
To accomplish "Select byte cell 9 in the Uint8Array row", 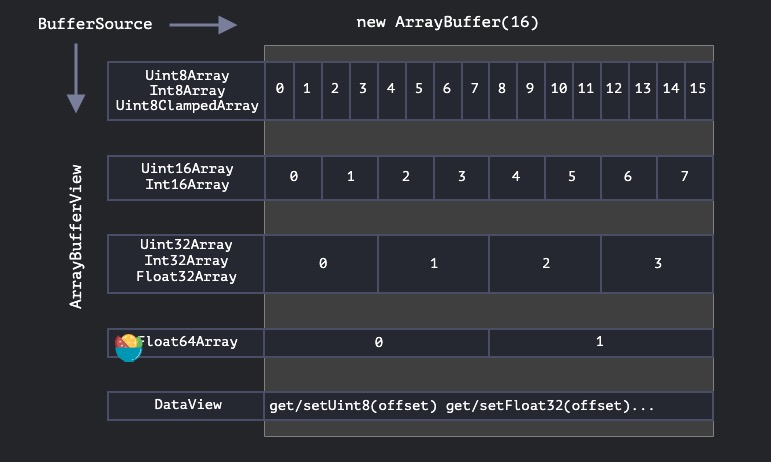I will (531, 90).
